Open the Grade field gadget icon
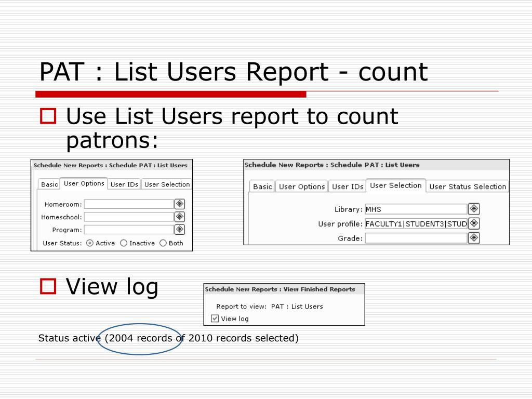This screenshot has height=399, width=532. [x=474, y=238]
